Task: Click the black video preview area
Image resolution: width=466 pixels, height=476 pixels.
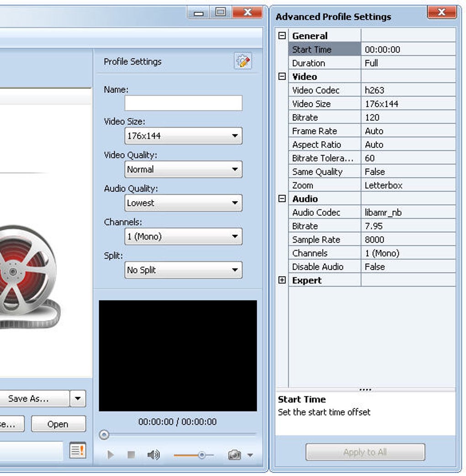Action: pos(178,355)
